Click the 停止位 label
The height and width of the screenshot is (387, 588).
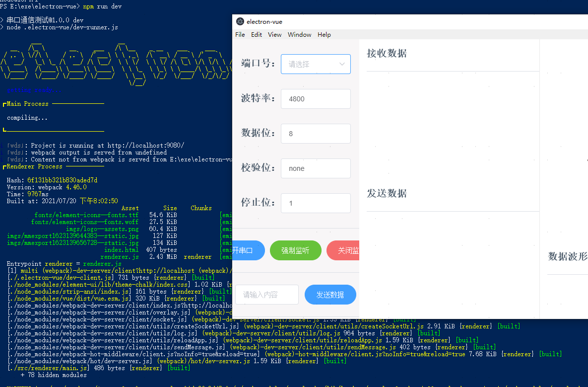point(258,202)
